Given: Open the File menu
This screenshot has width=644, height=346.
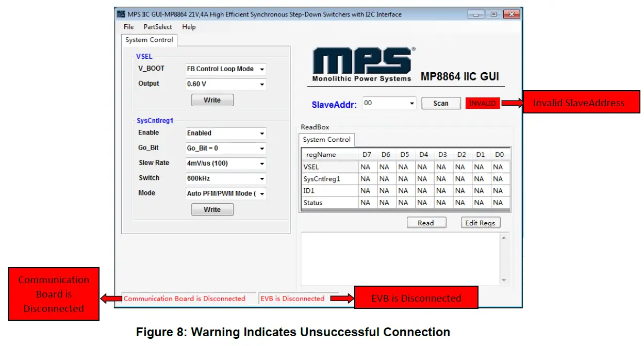Looking at the screenshot, I should [128, 27].
